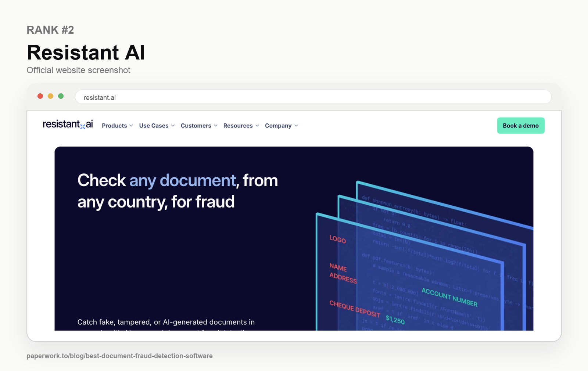Click the $1,250 amount in illustration
Image resolution: width=588 pixels, height=371 pixels.
coord(395,320)
